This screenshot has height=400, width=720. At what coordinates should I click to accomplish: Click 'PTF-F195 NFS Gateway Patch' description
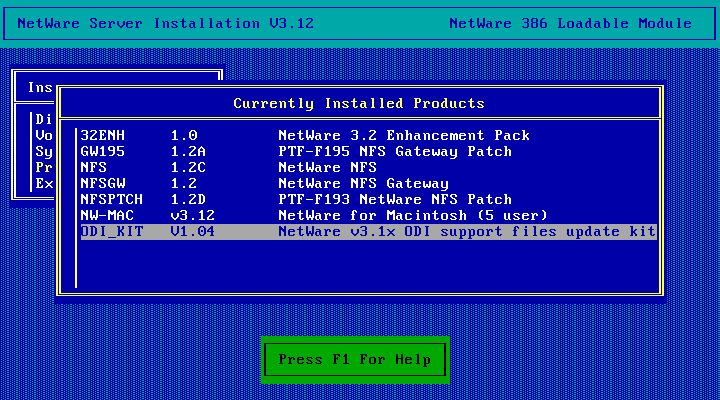coord(395,152)
